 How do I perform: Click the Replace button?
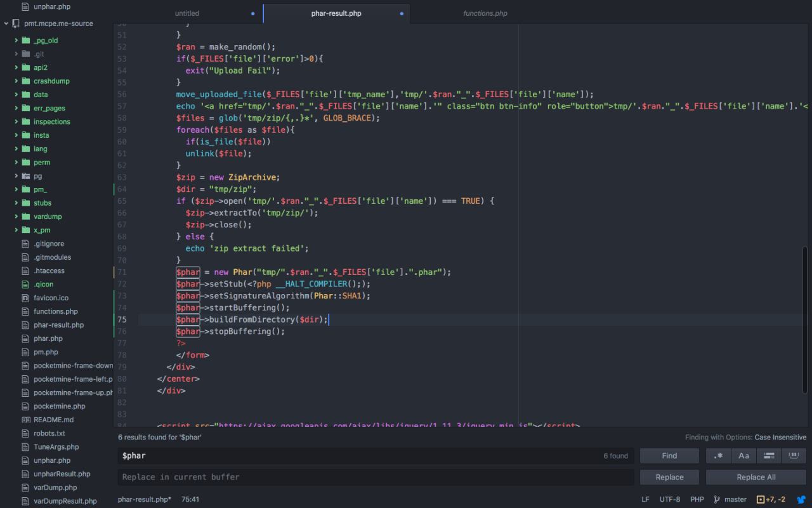[x=669, y=477]
